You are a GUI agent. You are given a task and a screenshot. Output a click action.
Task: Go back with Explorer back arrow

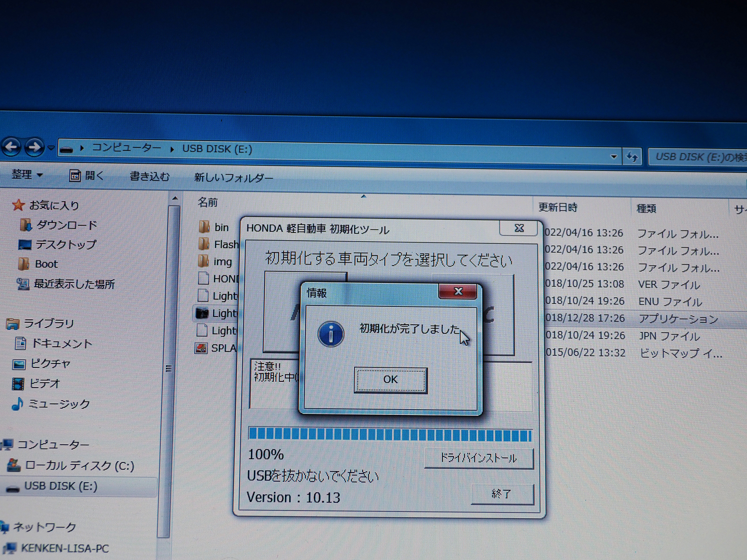12,147
